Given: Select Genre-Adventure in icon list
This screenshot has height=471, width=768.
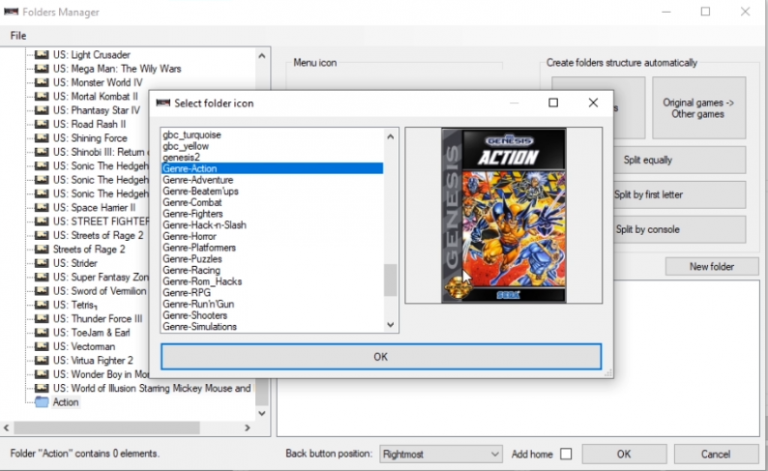Looking at the screenshot, I should [198, 180].
